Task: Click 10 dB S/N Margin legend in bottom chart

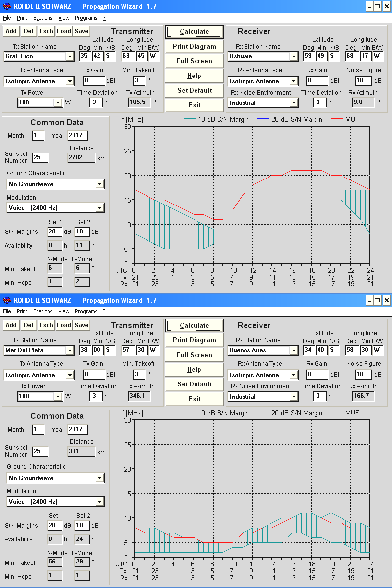Action: [223, 413]
